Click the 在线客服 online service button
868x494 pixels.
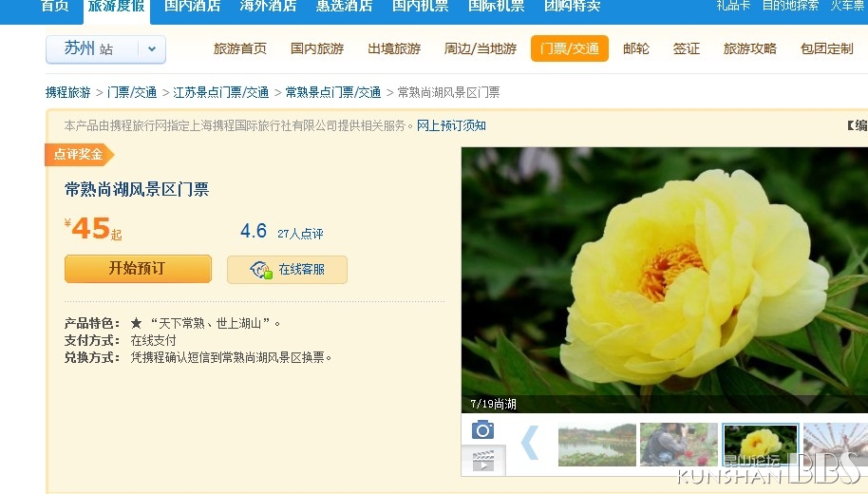288,270
